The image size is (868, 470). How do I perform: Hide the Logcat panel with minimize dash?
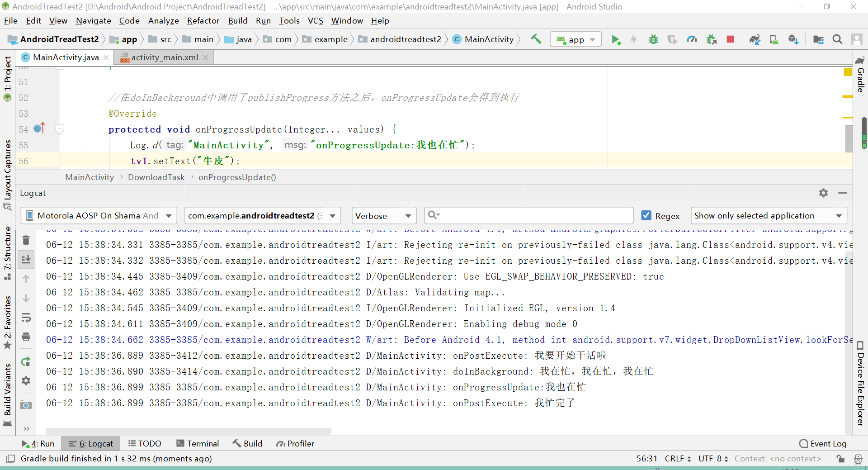click(x=842, y=193)
